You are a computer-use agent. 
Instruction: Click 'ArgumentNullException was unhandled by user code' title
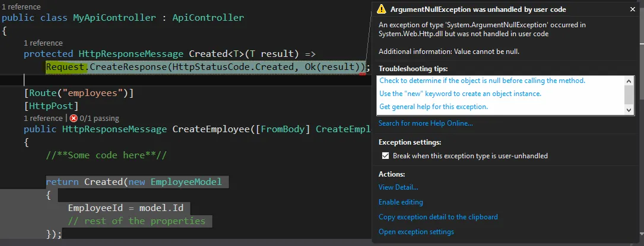click(478, 9)
